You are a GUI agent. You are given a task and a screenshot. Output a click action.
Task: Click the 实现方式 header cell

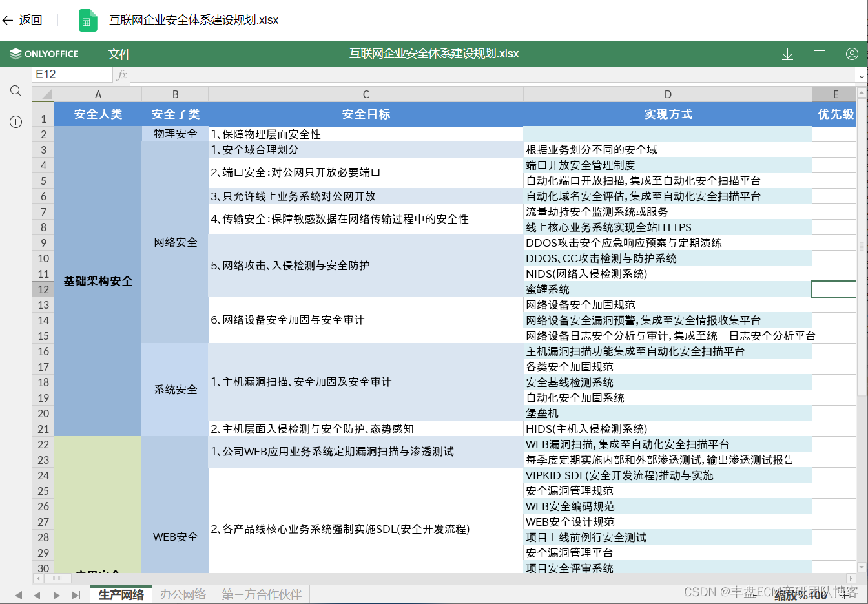click(668, 114)
